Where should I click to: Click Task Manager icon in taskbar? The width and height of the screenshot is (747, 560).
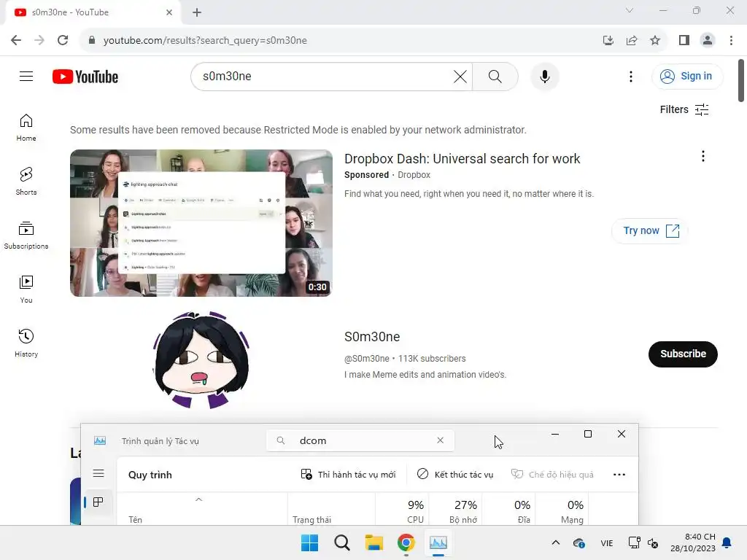click(438, 542)
